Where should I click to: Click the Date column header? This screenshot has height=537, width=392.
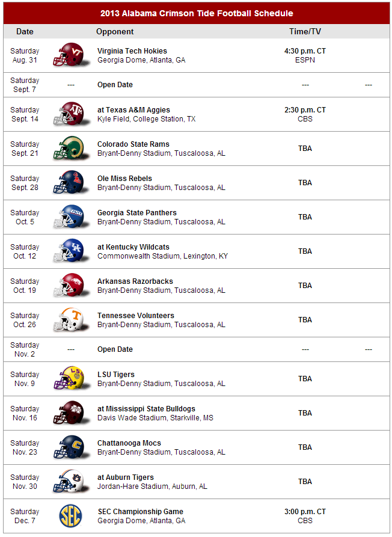[25, 31]
